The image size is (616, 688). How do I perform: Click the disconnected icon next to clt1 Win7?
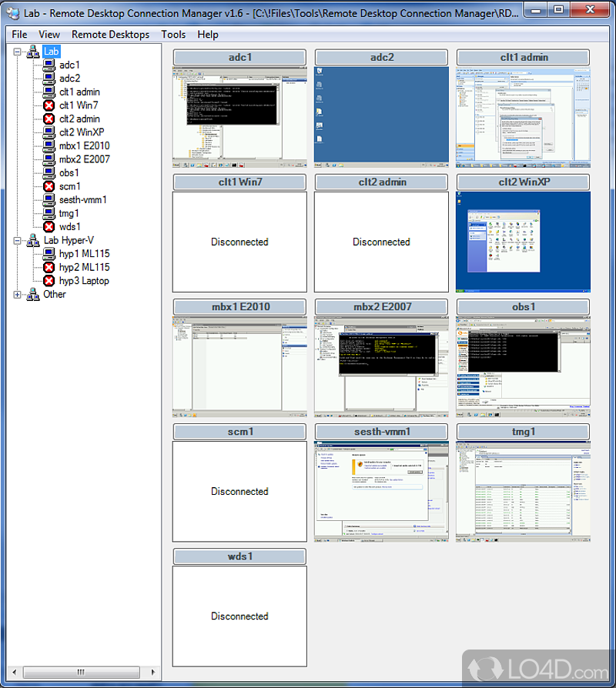point(49,105)
